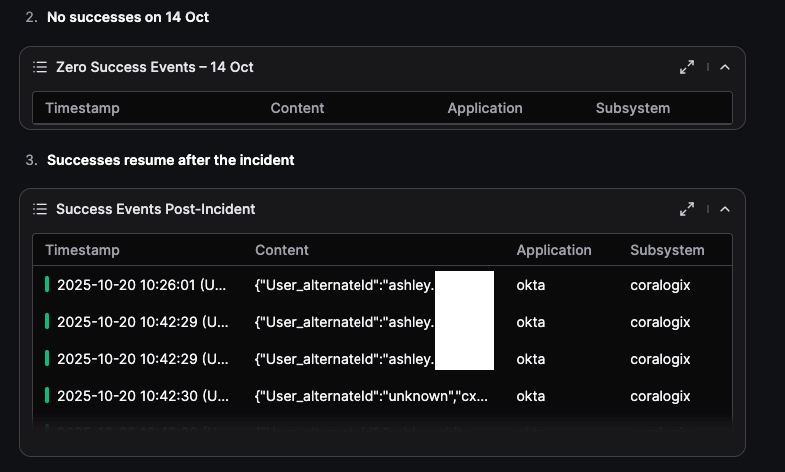Click green status bar of 10:26:01 row
This screenshot has height=472, width=785.
tap(47, 285)
